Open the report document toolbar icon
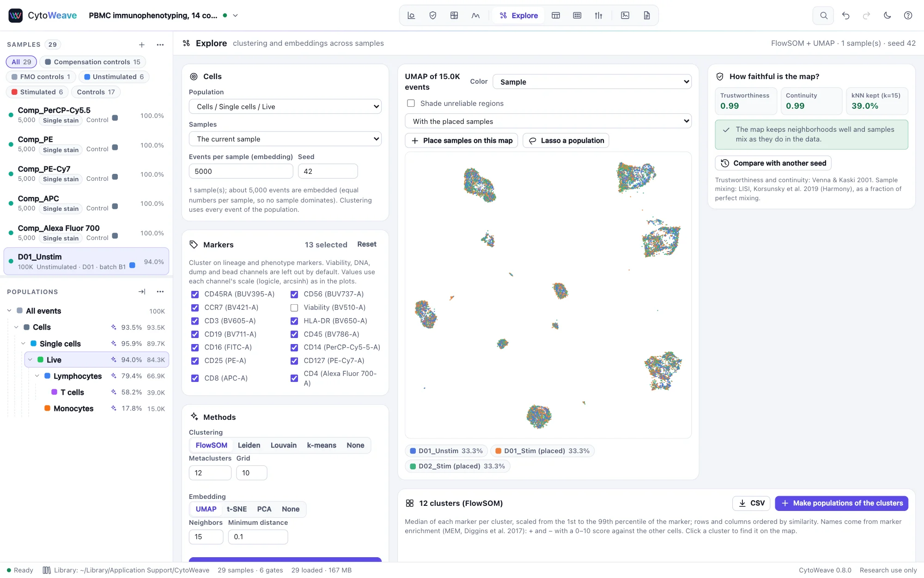This screenshot has width=924, height=578. coord(647,15)
